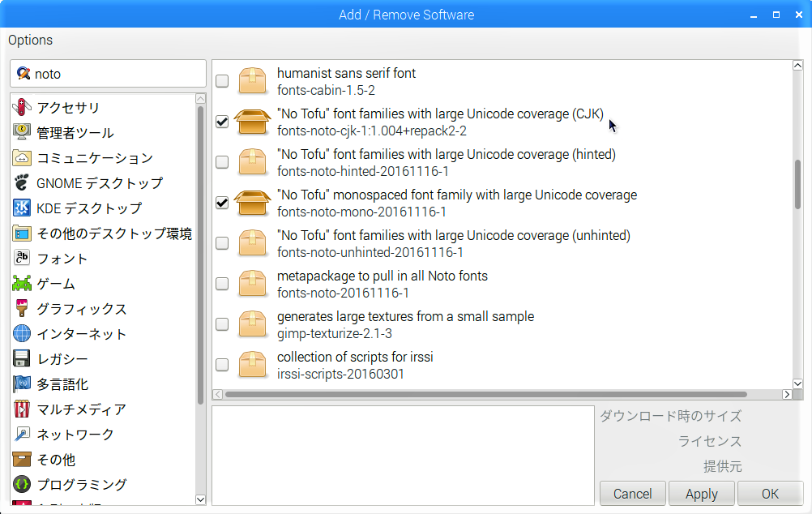This screenshot has width=812, height=514.
Task: Click the horizontal scrollbar right arrow
Action: [x=787, y=394]
